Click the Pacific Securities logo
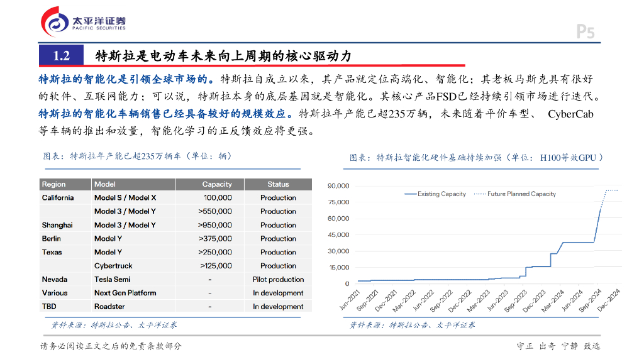Screen dimensions: 644x362 84,22
